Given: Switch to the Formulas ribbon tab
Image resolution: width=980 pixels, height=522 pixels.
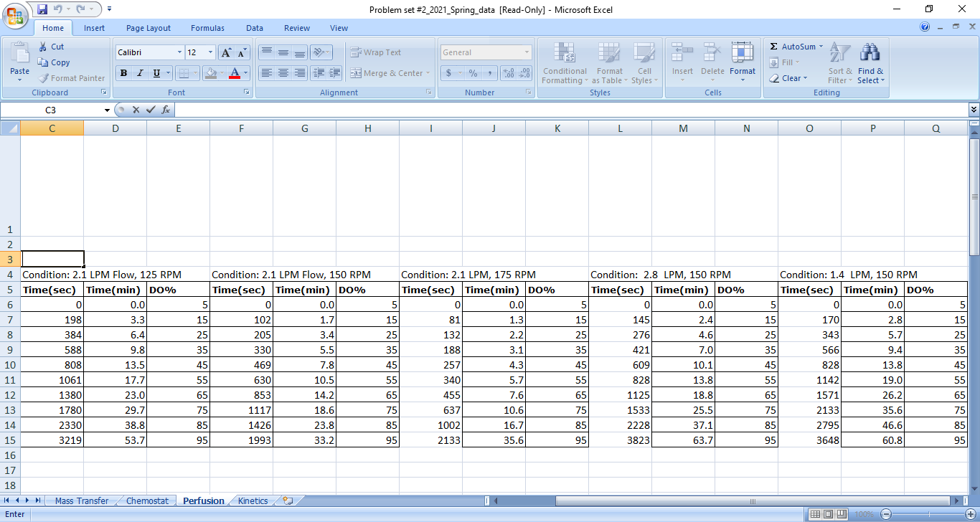Looking at the screenshot, I should 207,28.
